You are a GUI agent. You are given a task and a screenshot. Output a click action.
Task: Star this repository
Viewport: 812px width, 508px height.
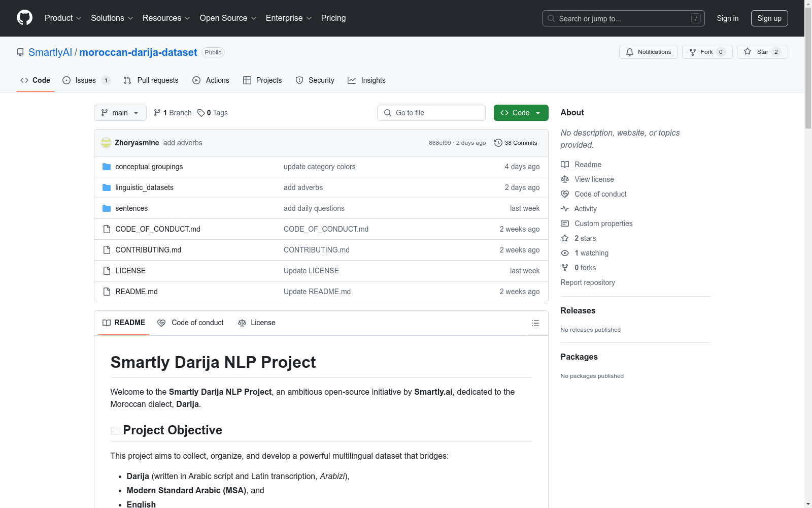tap(762, 52)
